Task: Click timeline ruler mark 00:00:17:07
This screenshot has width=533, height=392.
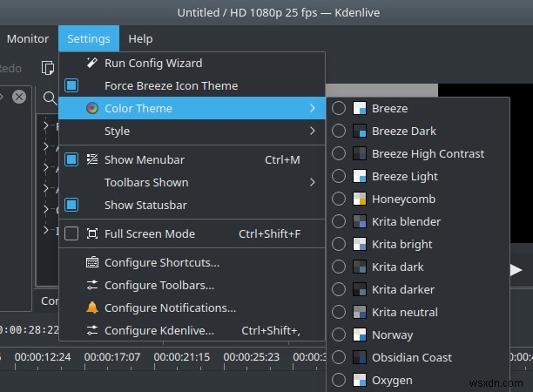Action: [112, 356]
